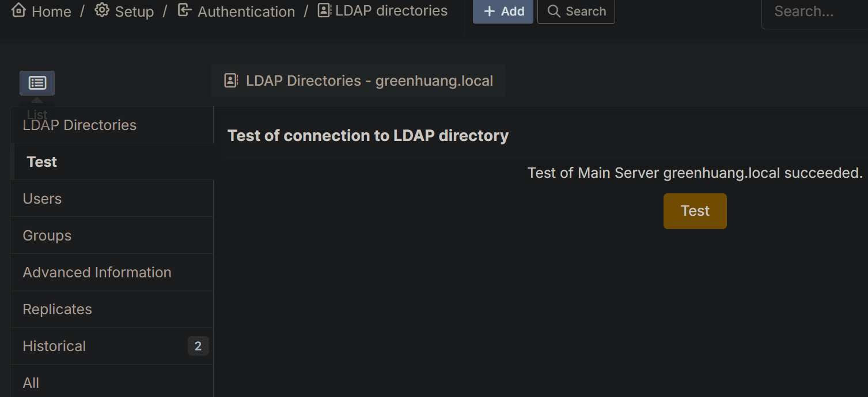Click the List view icon button
Image resolution: width=868 pixels, height=397 pixels.
(x=37, y=83)
